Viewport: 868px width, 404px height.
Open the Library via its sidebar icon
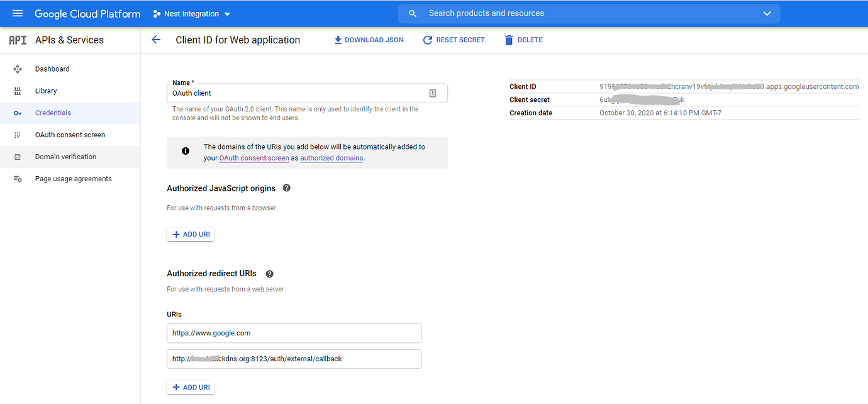18,91
